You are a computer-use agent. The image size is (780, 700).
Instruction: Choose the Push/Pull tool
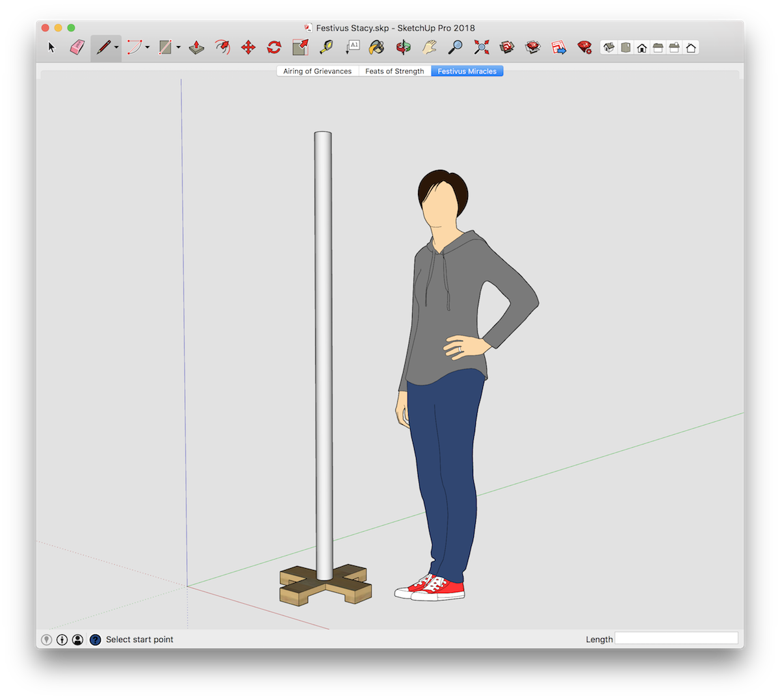coord(196,47)
